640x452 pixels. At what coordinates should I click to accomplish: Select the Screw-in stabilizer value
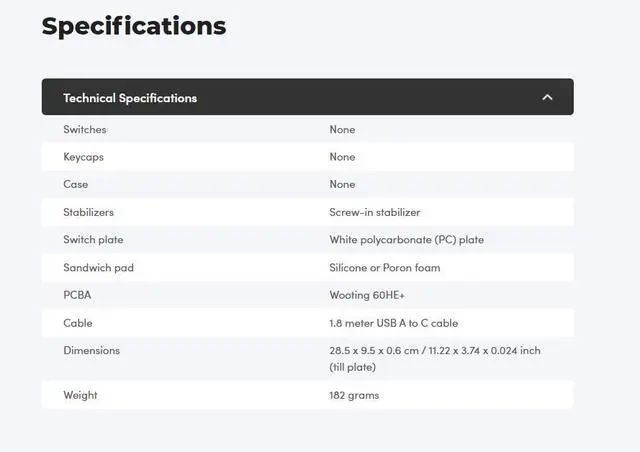click(x=374, y=212)
